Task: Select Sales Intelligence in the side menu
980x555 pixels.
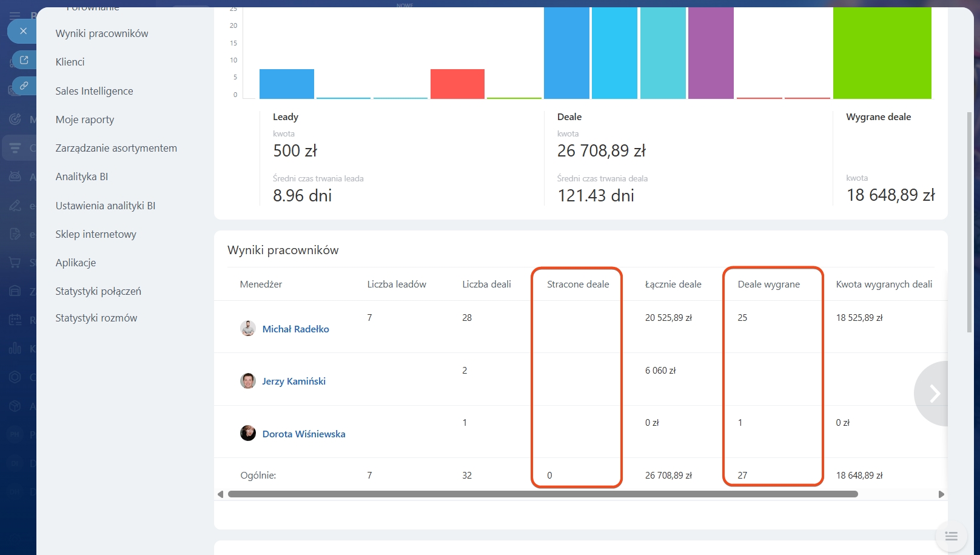Action: [x=94, y=91]
